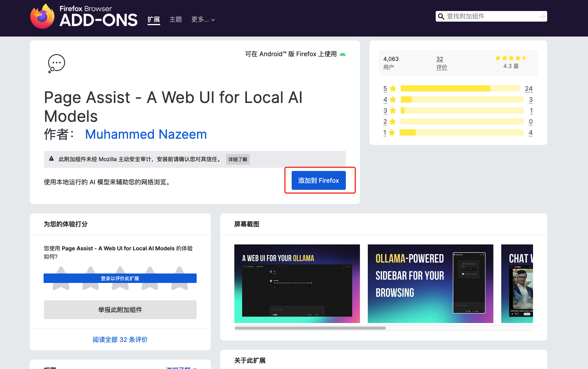Click the warning triangle icon in the notice
Image resolution: width=588 pixels, height=369 pixels.
click(51, 159)
